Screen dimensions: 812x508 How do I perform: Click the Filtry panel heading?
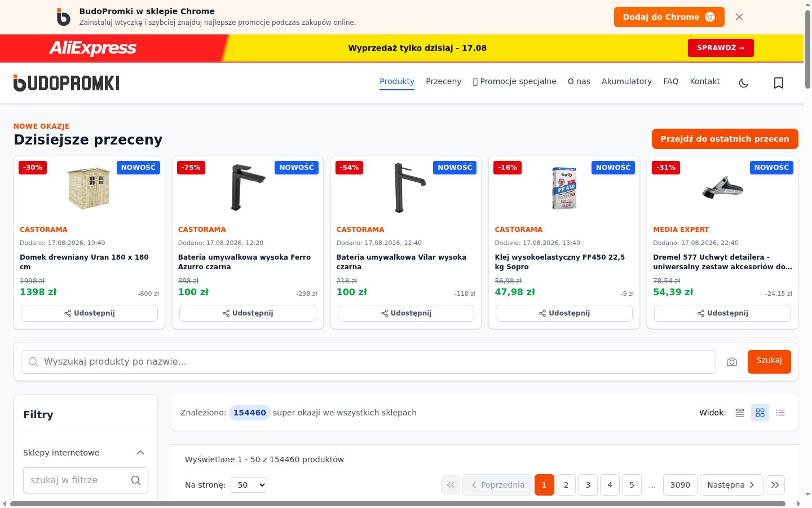point(38,415)
